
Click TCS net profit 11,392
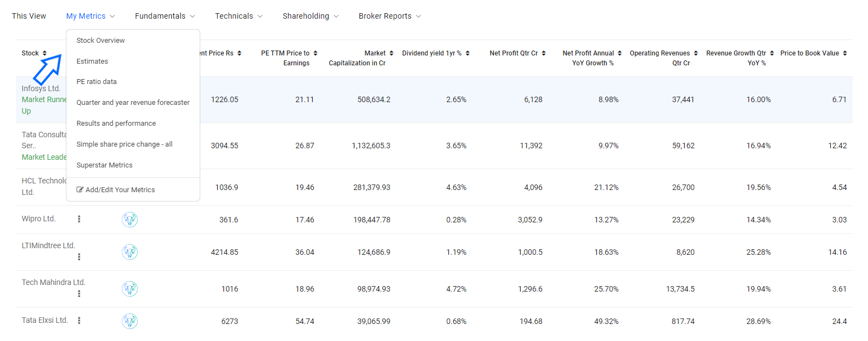pyautogui.click(x=531, y=146)
